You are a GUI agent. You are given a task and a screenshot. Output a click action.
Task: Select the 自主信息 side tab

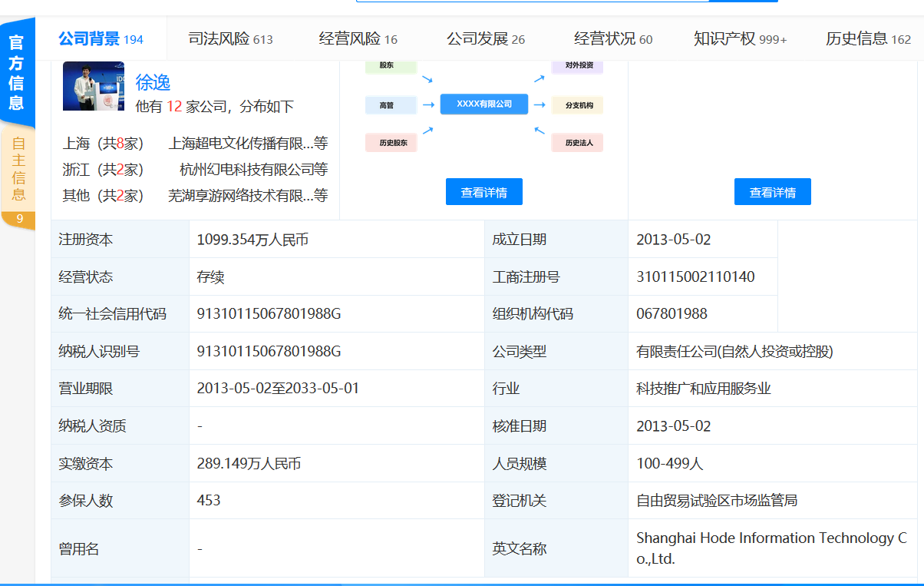pyautogui.click(x=18, y=169)
